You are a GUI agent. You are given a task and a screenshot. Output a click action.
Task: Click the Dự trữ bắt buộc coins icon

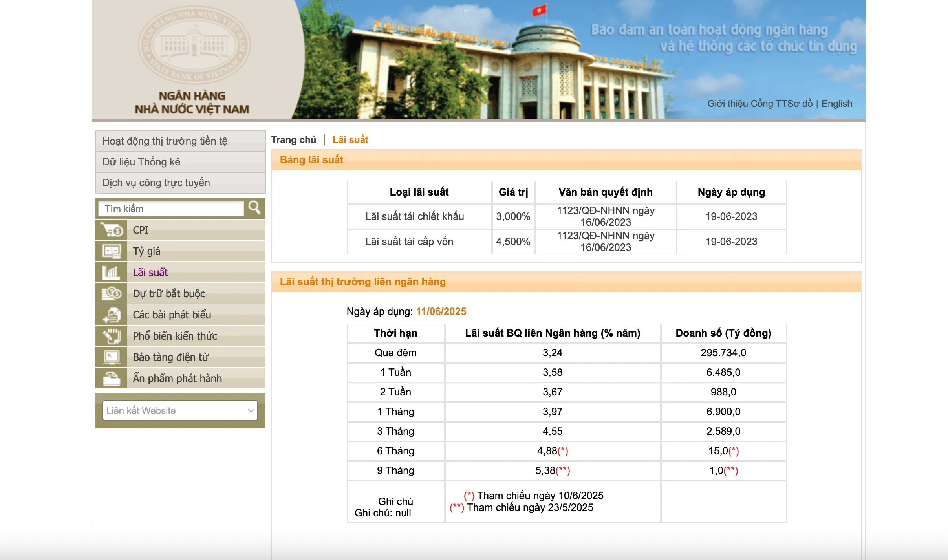(111, 293)
